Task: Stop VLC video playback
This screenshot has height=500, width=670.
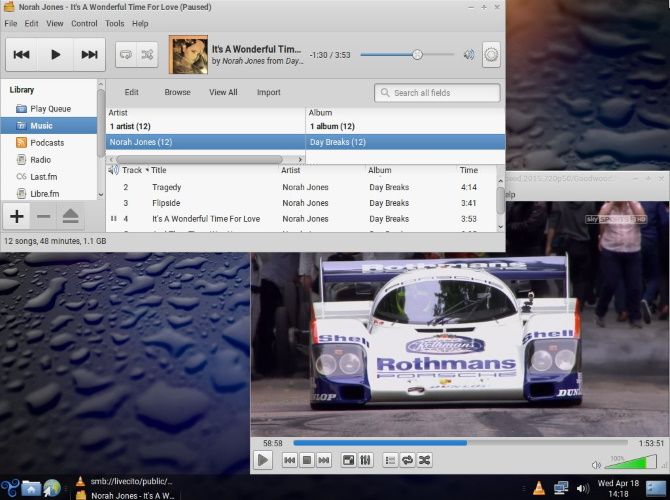Action: click(307, 460)
